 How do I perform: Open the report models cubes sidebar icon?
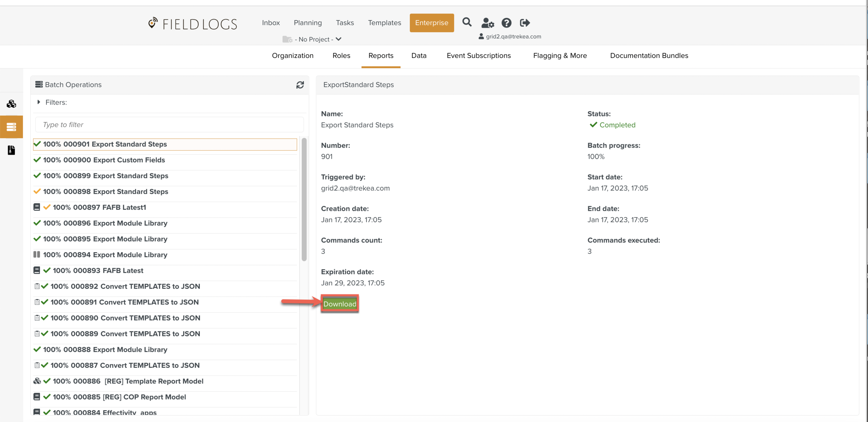coord(11,104)
